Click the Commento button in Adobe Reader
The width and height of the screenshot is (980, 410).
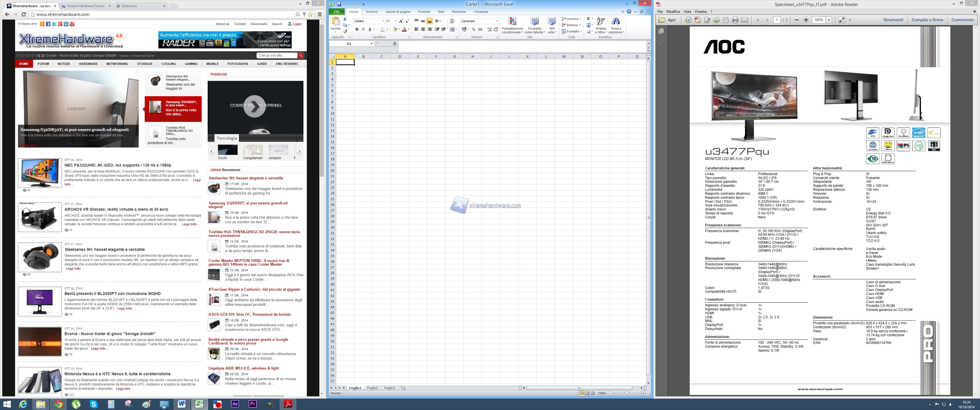(x=963, y=19)
